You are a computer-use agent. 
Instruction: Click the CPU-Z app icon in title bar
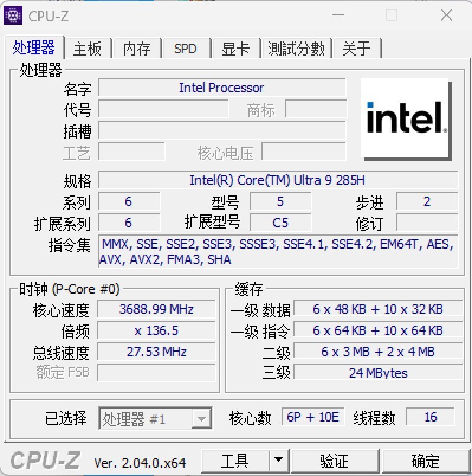pos(13,15)
